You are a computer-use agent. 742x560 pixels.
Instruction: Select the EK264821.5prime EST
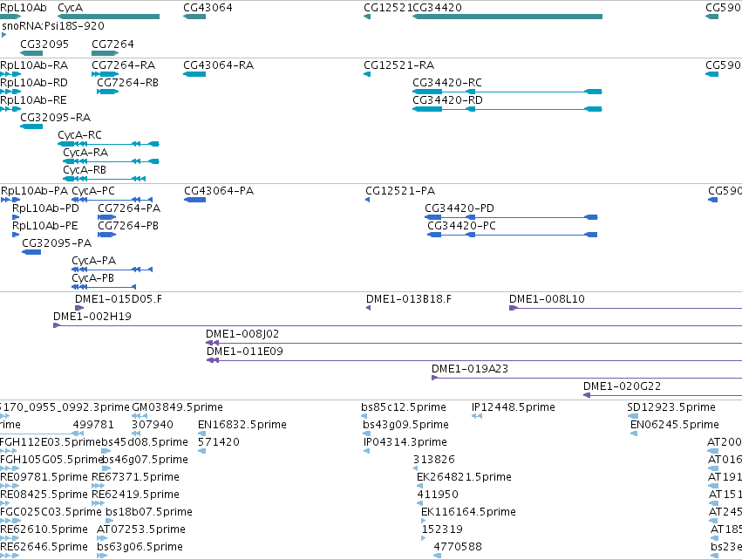point(419,486)
